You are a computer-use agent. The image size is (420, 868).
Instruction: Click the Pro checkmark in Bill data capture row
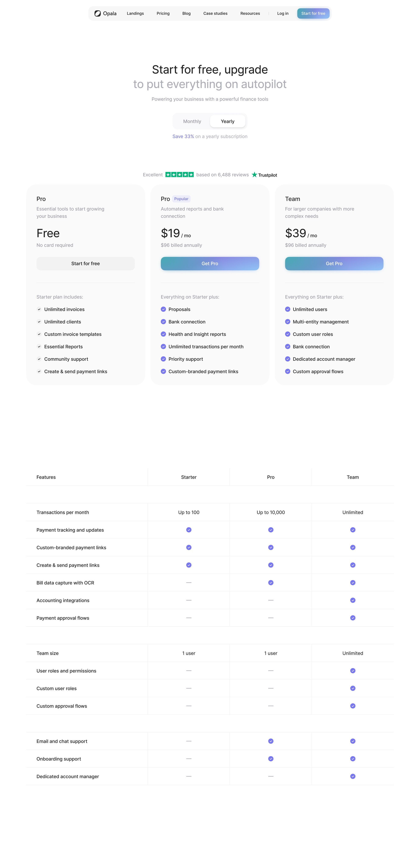point(271,583)
